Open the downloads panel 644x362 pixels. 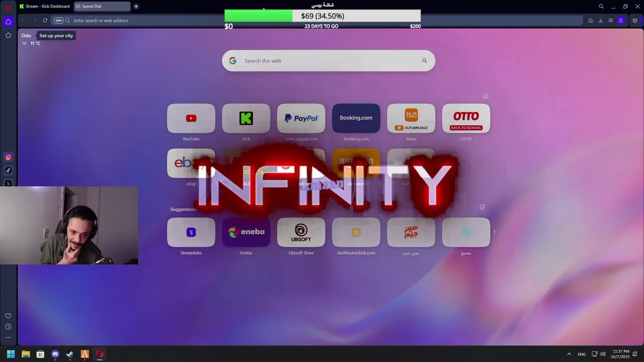pyautogui.click(x=601, y=21)
